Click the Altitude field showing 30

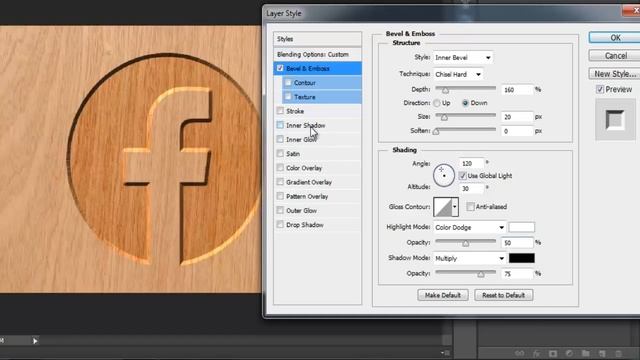(471, 189)
